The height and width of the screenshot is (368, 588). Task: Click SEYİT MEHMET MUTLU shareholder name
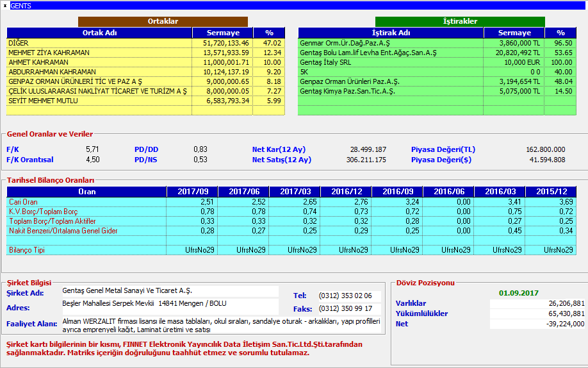point(43,101)
